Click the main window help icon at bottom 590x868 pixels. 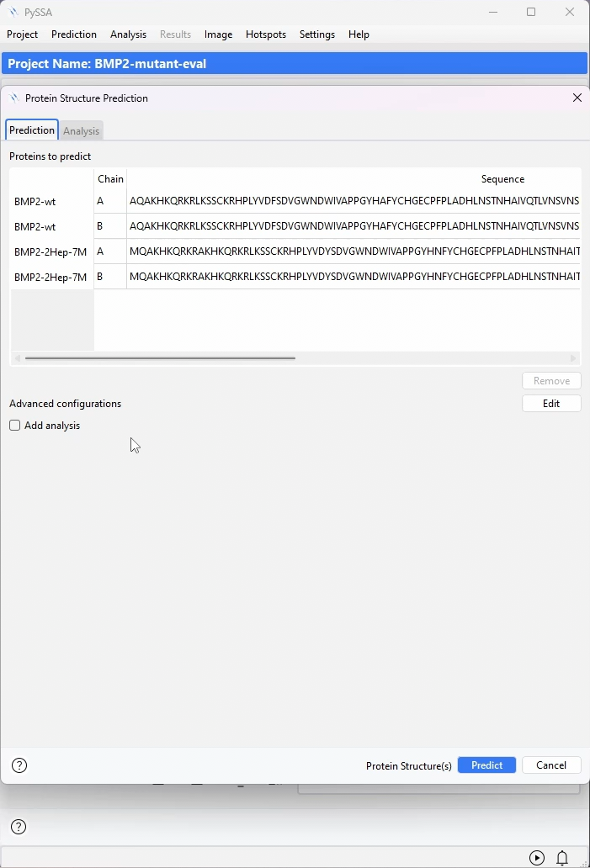tap(19, 827)
